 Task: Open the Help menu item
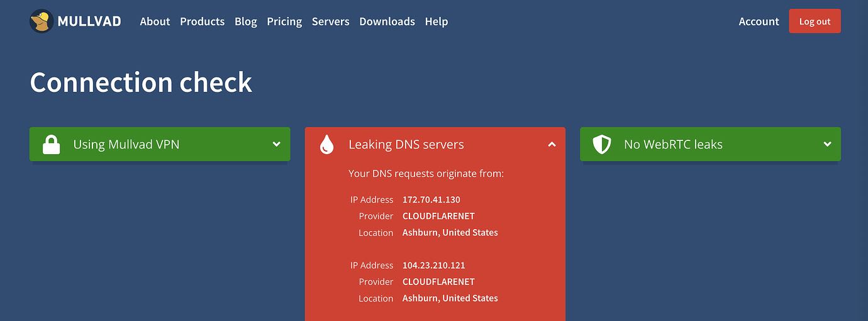(437, 21)
